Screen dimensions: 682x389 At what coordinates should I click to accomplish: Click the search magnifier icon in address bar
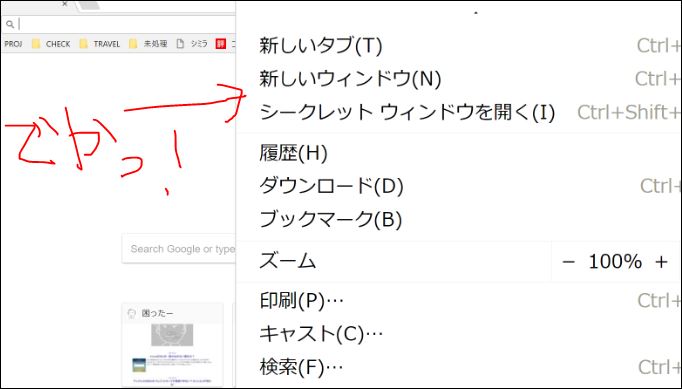point(10,24)
